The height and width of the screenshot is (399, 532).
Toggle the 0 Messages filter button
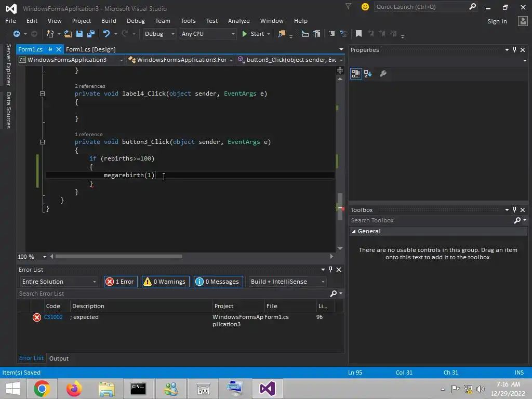point(218,282)
